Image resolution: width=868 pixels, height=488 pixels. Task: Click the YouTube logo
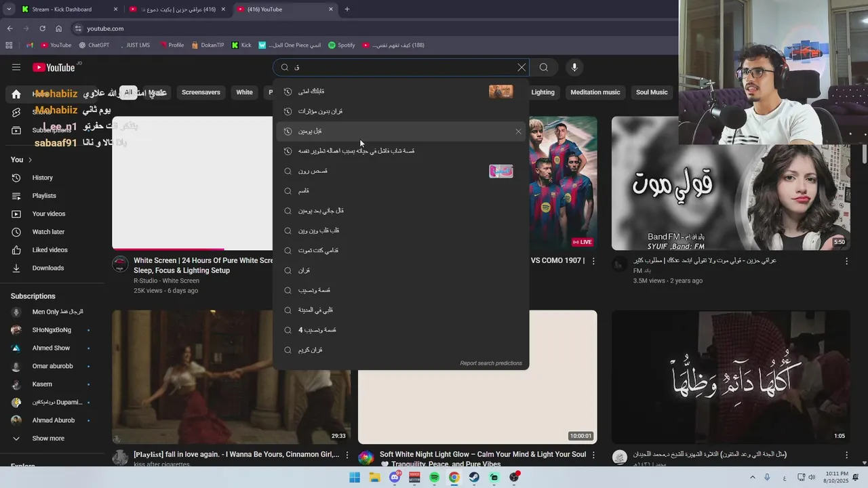click(x=54, y=67)
